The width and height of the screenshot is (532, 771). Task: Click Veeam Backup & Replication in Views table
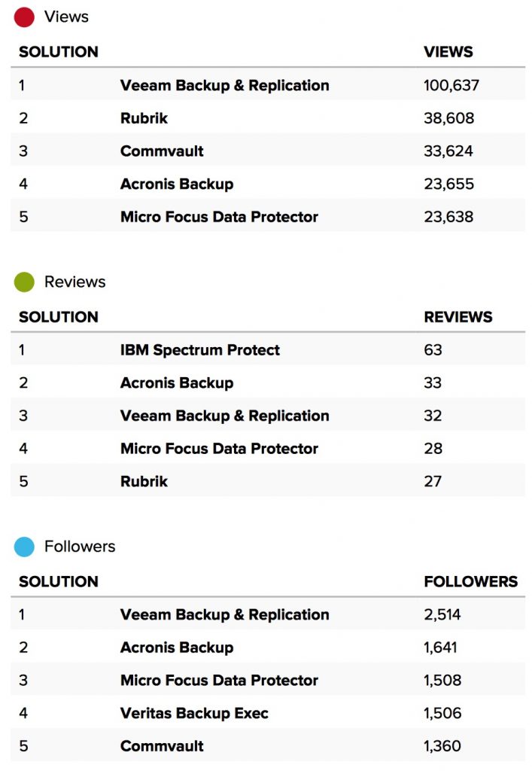click(x=224, y=85)
